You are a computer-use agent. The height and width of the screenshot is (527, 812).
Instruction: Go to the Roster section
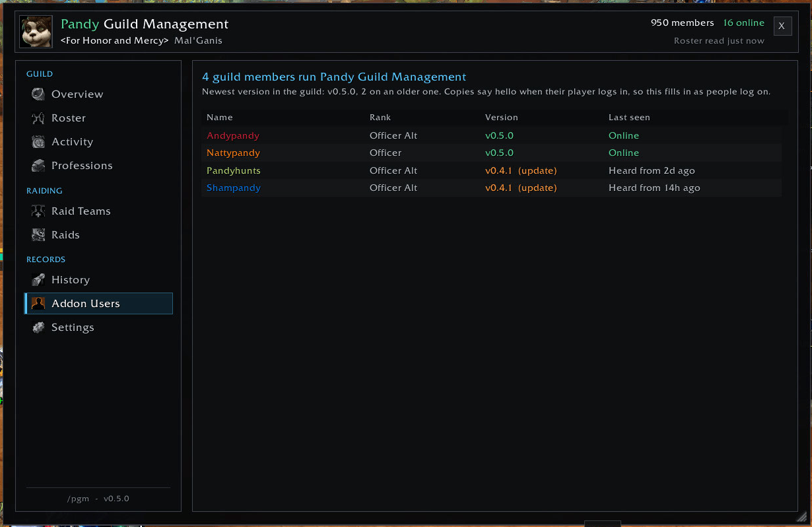[x=98, y=118]
